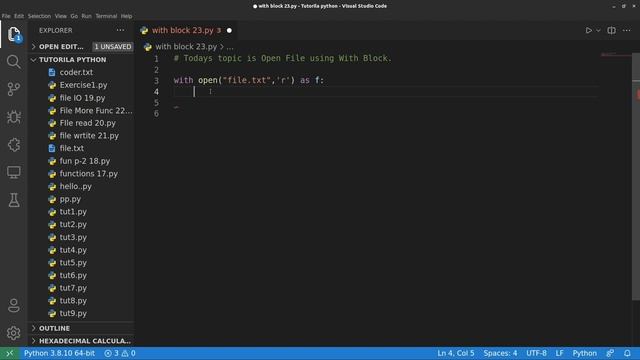The height and width of the screenshot is (360, 640).
Task: Open the Edit menu
Action: [19, 16]
